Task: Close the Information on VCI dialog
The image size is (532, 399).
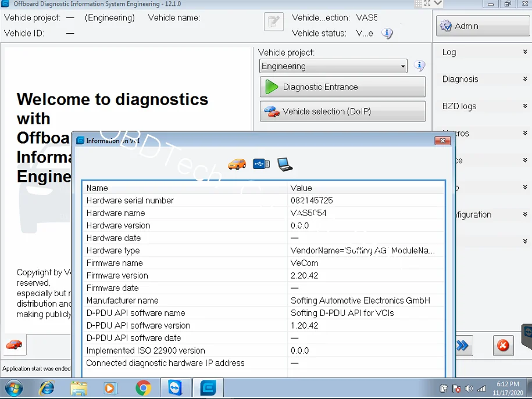Action: click(x=442, y=141)
